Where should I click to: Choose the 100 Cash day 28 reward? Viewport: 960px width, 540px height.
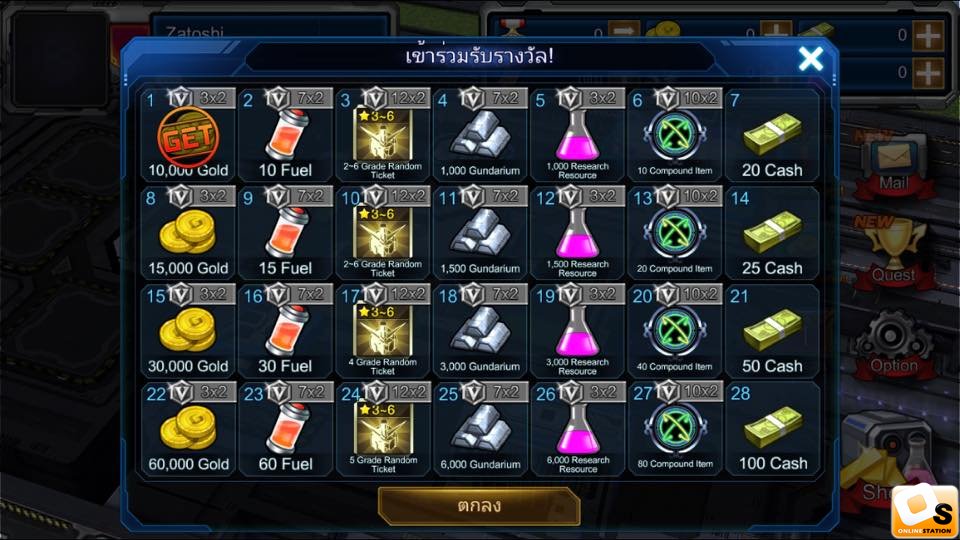(x=772, y=429)
